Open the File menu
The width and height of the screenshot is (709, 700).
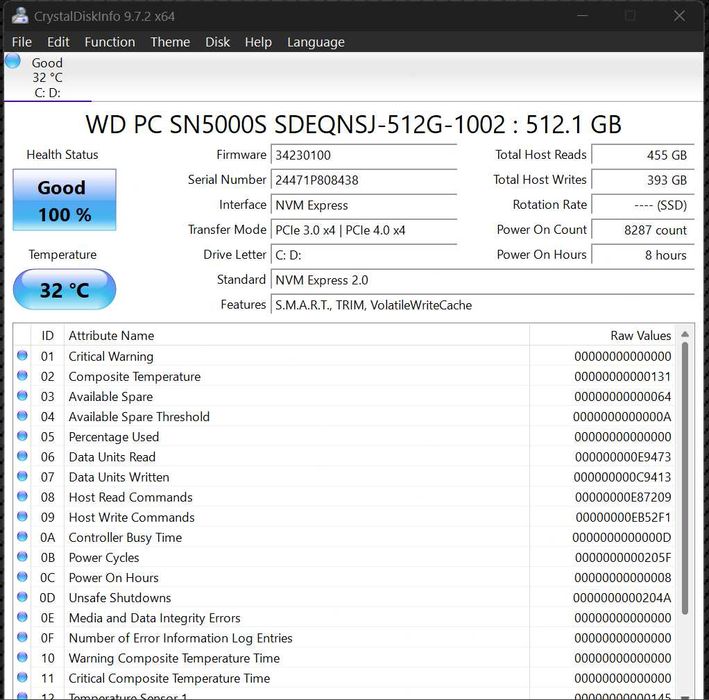22,42
